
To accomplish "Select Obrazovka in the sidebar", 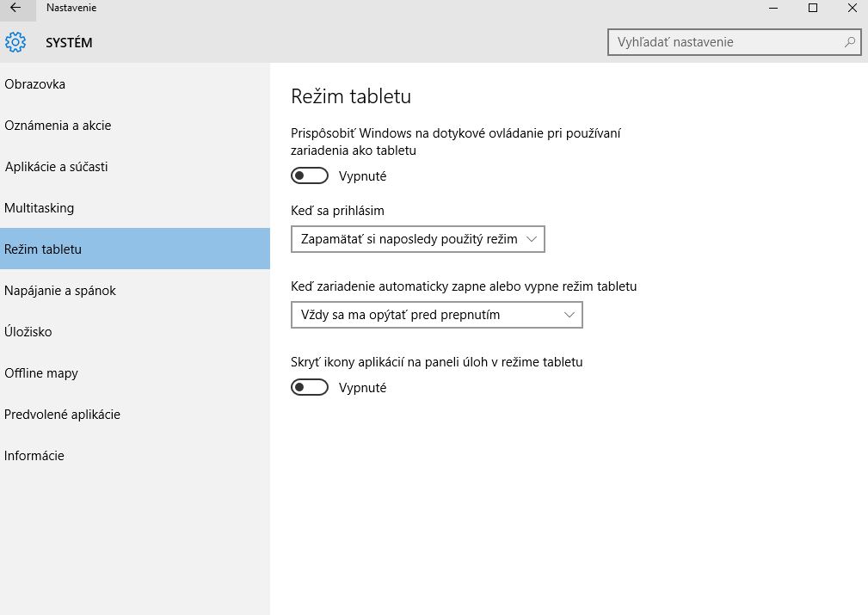I will point(135,84).
